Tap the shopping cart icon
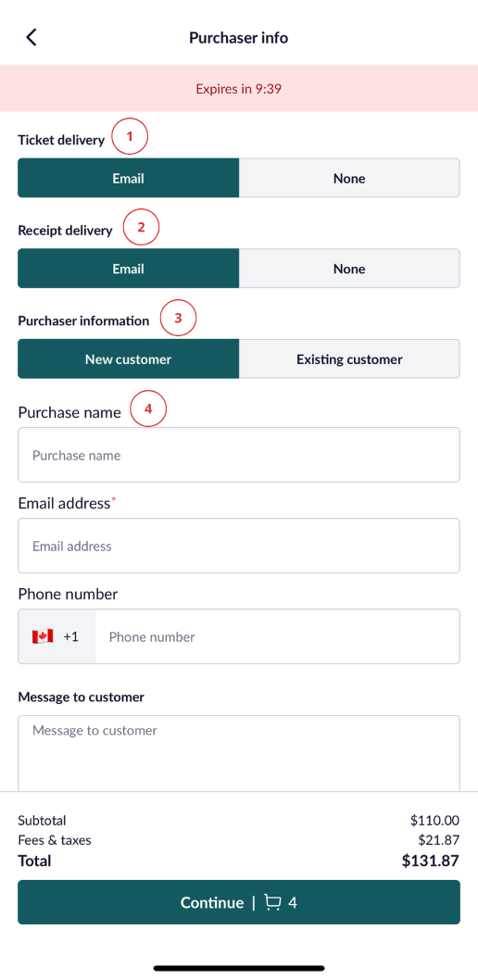The height and width of the screenshot is (980, 478). (x=272, y=902)
